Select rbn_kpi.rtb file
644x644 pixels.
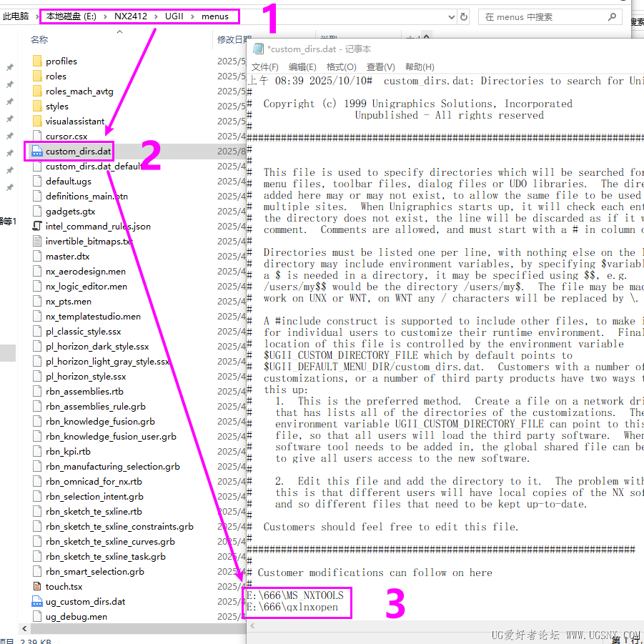[68, 452]
